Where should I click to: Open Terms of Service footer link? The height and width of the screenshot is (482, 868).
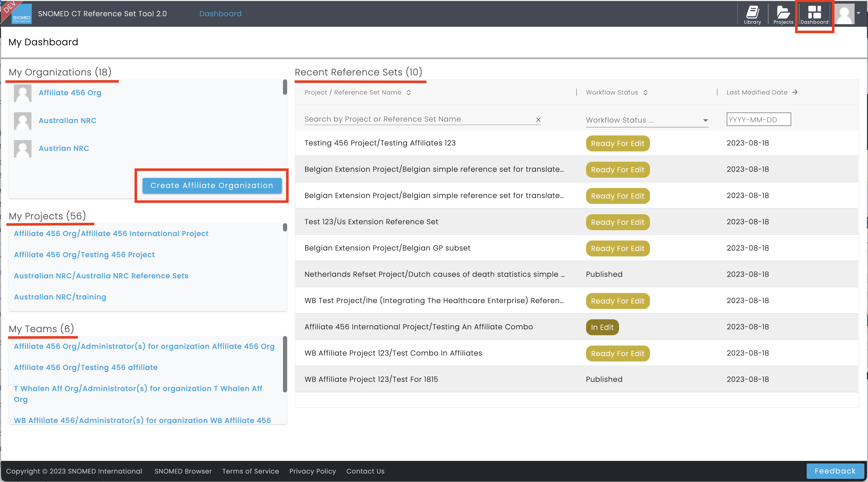[250, 471]
